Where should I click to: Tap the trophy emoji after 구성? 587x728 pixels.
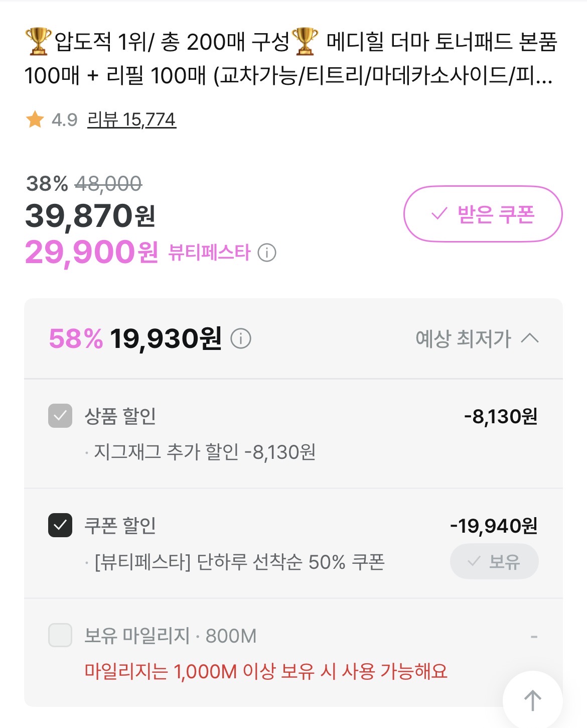(305, 41)
